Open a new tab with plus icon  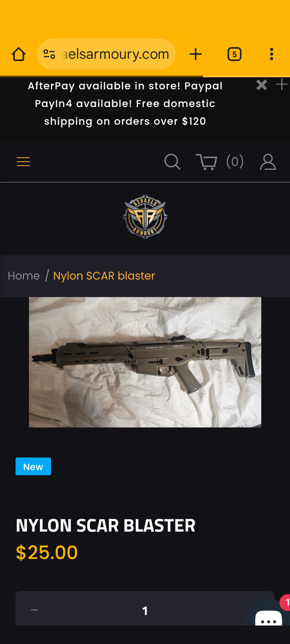(195, 54)
